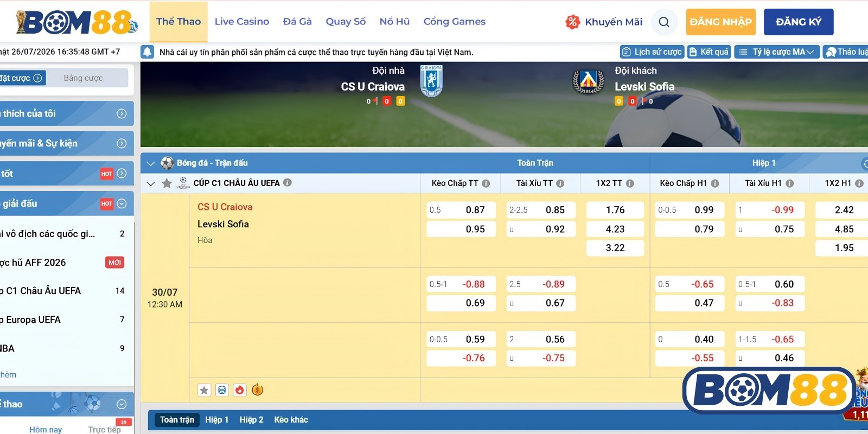
Task: Open the search magnifier icon
Action: [x=664, y=22]
